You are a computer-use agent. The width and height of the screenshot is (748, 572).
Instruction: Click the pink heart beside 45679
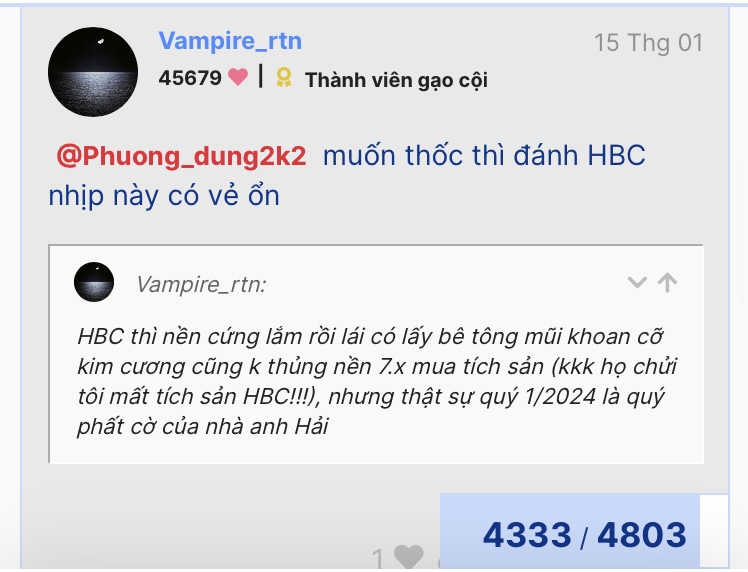point(238,77)
